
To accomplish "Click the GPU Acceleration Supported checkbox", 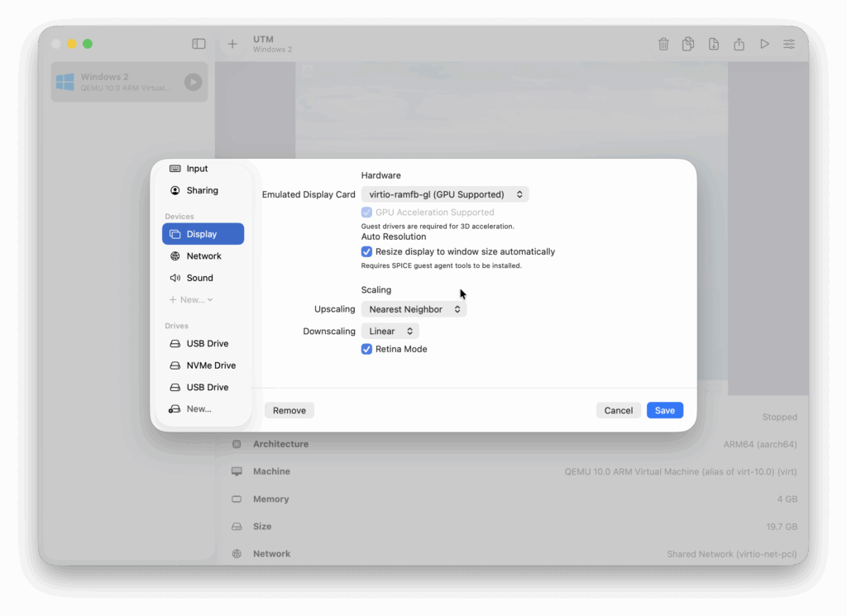I will [x=367, y=212].
